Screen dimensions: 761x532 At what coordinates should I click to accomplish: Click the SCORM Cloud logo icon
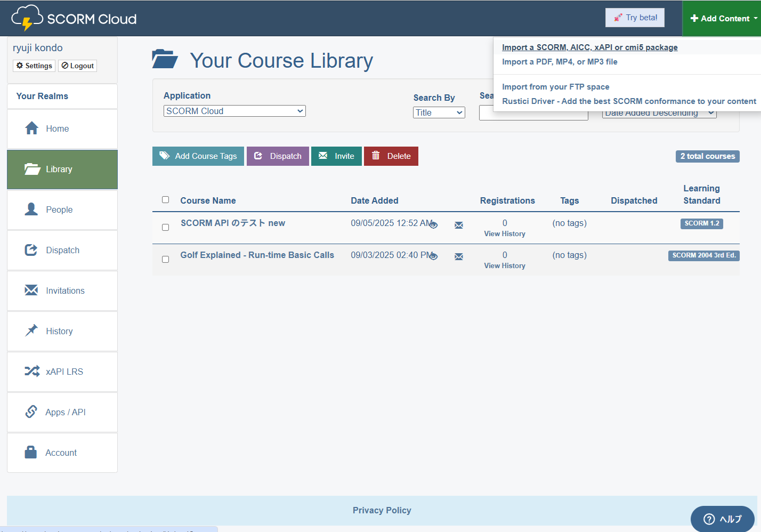pos(27,18)
